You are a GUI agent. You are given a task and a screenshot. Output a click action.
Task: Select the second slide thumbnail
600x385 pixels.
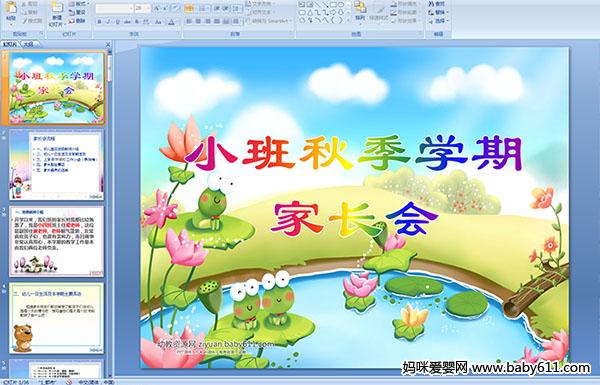(x=56, y=165)
